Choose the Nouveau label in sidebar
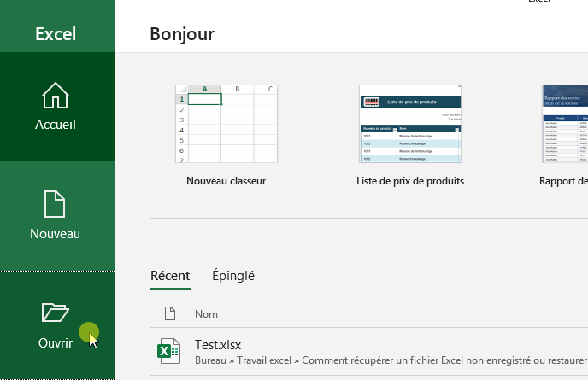Image resolution: width=588 pixels, height=380 pixels. coord(56,234)
